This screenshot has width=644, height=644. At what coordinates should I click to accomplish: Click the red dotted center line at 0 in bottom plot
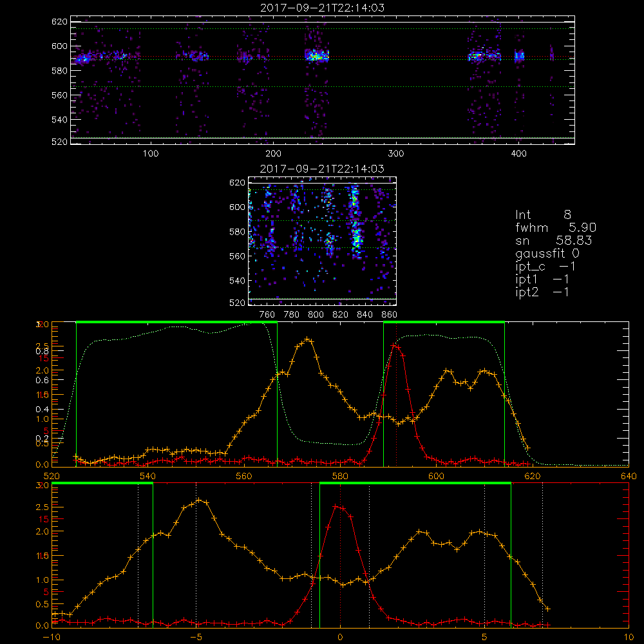pos(340,556)
